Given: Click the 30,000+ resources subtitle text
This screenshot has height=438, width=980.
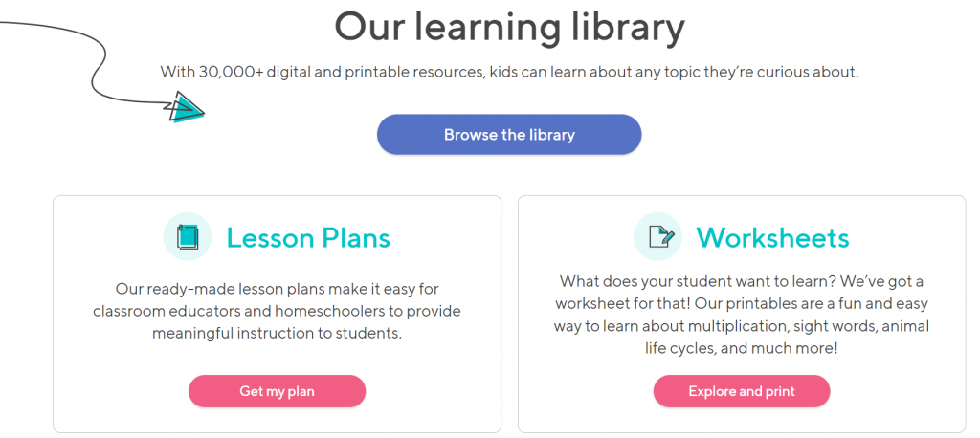Looking at the screenshot, I should [509, 72].
